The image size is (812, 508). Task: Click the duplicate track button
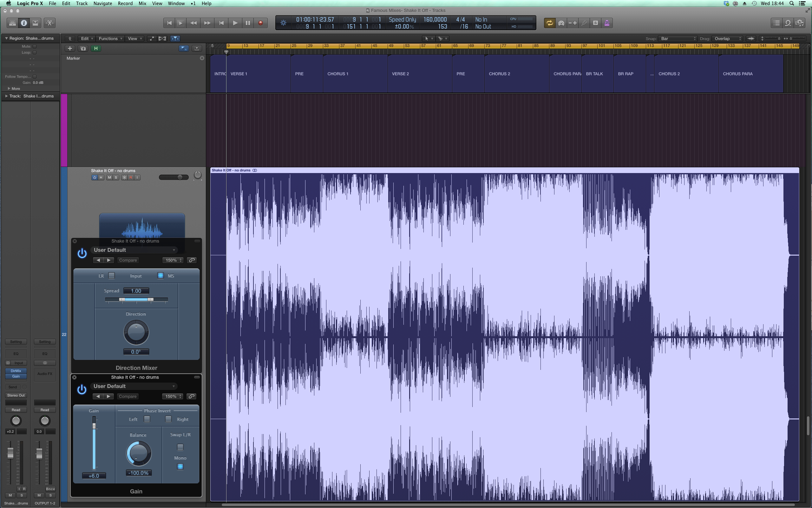click(x=83, y=48)
